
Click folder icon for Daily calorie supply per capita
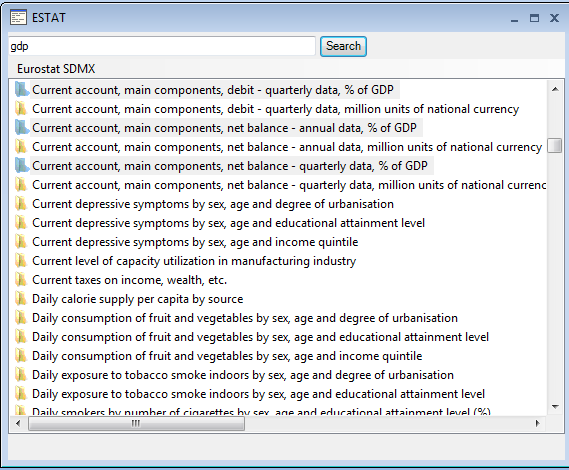21,299
